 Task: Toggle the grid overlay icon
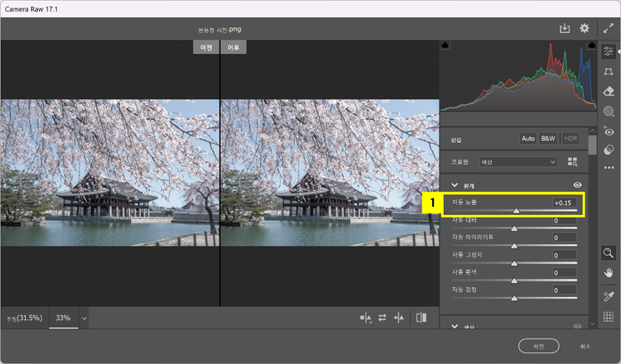point(609,315)
